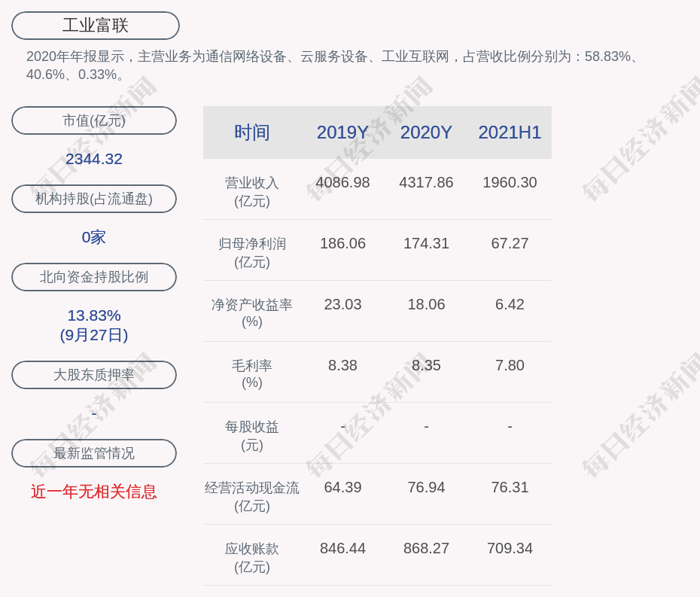This screenshot has width=700, height=597.
Task: Select the 经营活动现金流 row label
Action: [x=252, y=497]
